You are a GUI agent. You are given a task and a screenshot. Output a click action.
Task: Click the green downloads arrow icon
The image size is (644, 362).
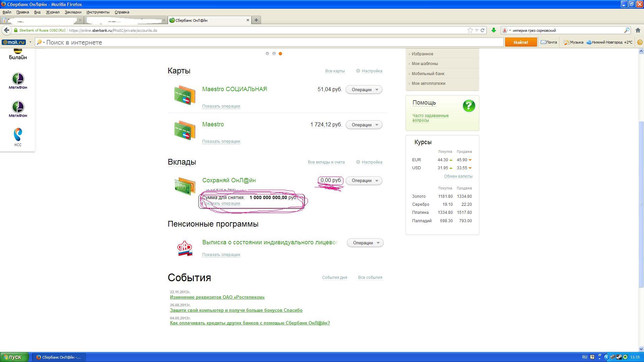(493, 30)
